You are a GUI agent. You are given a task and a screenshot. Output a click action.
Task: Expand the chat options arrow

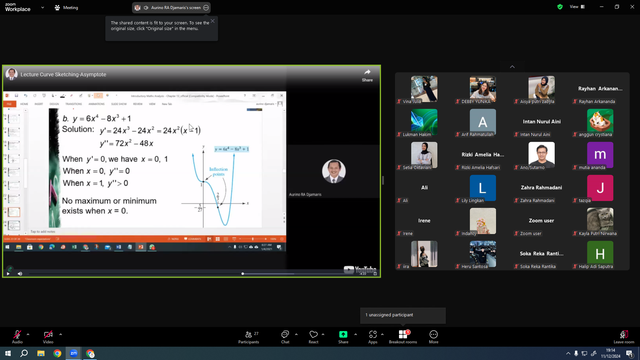(296, 334)
